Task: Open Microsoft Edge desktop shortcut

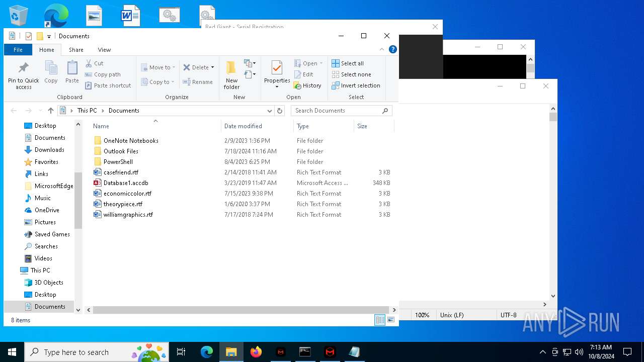Action: pos(56,16)
